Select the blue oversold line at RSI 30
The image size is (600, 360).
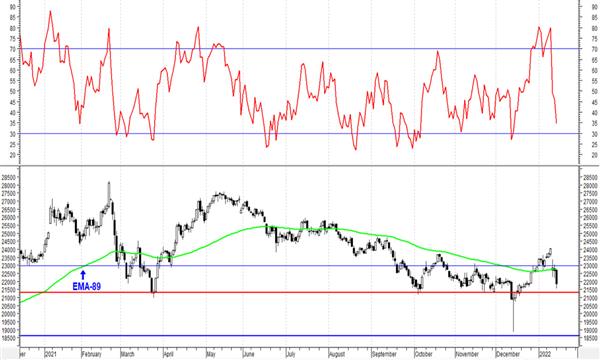pyautogui.click(x=298, y=134)
